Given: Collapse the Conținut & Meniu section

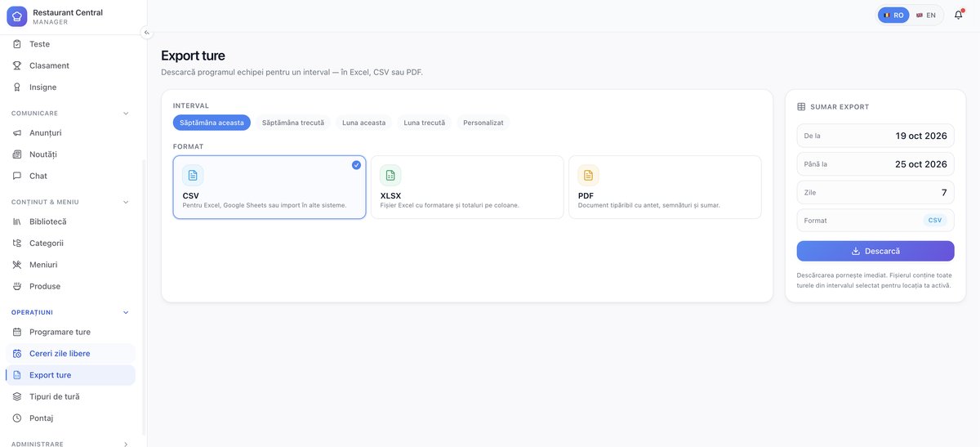Looking at the screenshot, I should point(126,202).
